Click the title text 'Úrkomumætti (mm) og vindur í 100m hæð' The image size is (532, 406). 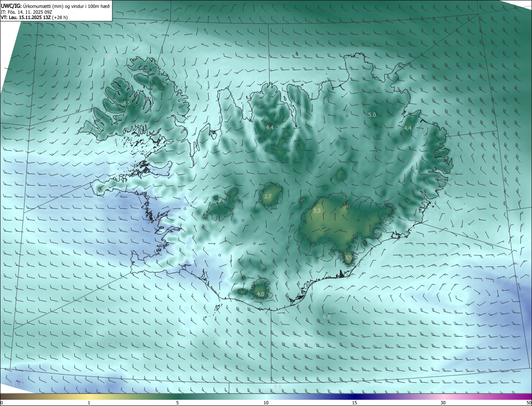[x=66, y=6]
